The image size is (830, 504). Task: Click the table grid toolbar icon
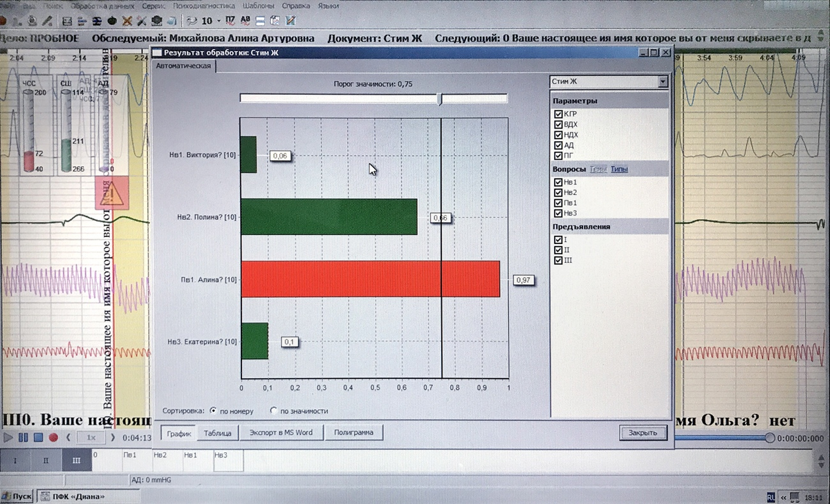pos(66,21)
